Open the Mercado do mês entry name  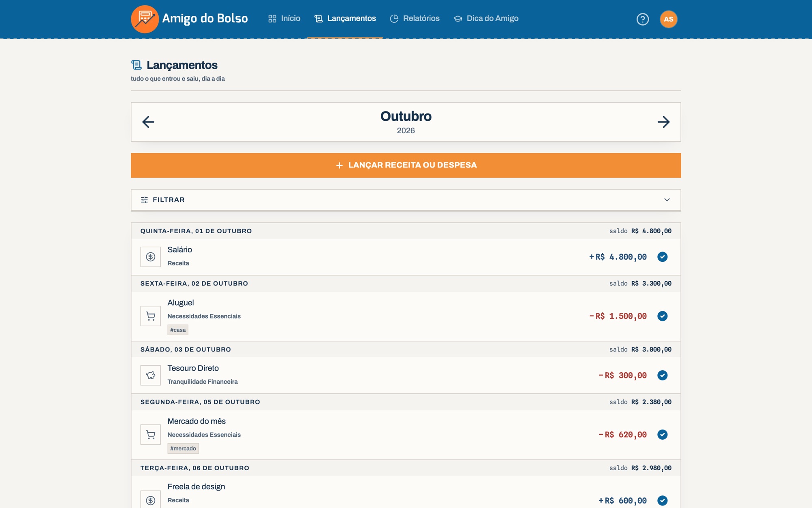(197, 421)
